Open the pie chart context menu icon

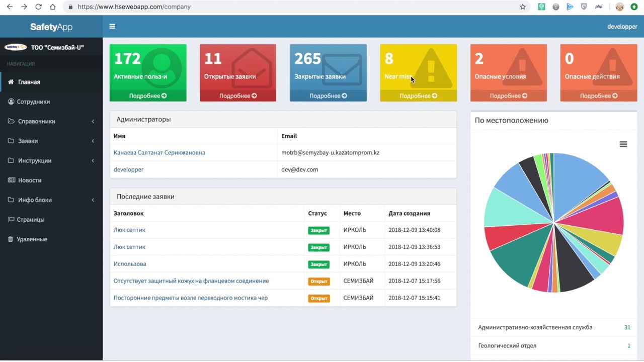coord(623,144)
